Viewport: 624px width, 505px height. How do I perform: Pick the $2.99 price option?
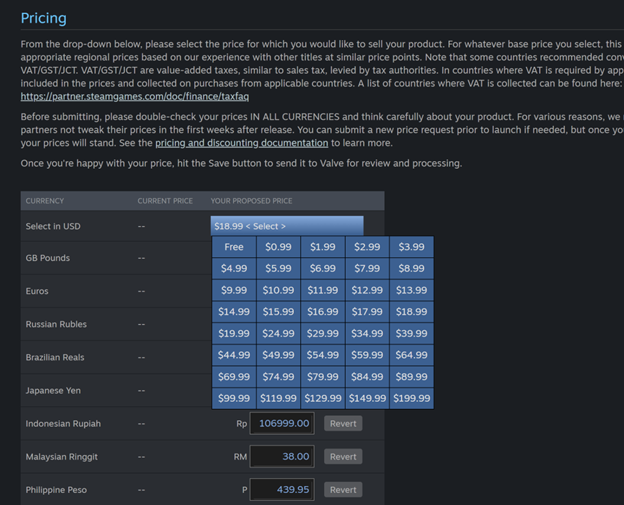[367, 247]
